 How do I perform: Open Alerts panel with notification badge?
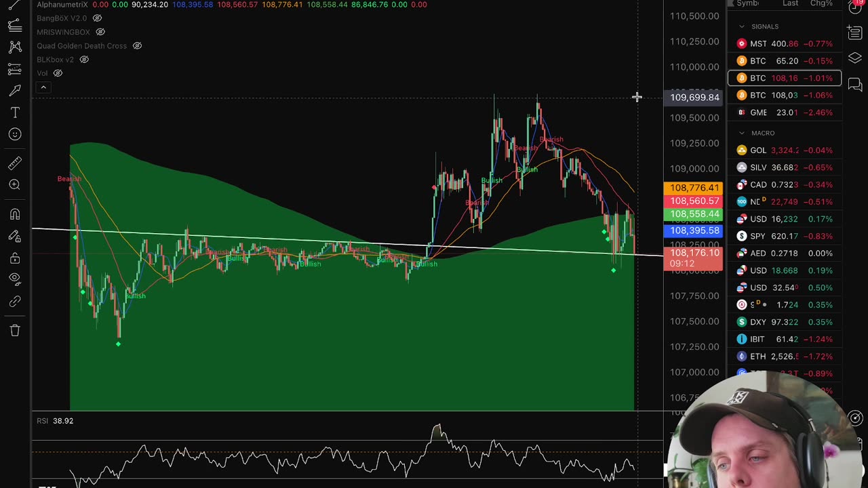pyautogui.click(x=854, y=8)
